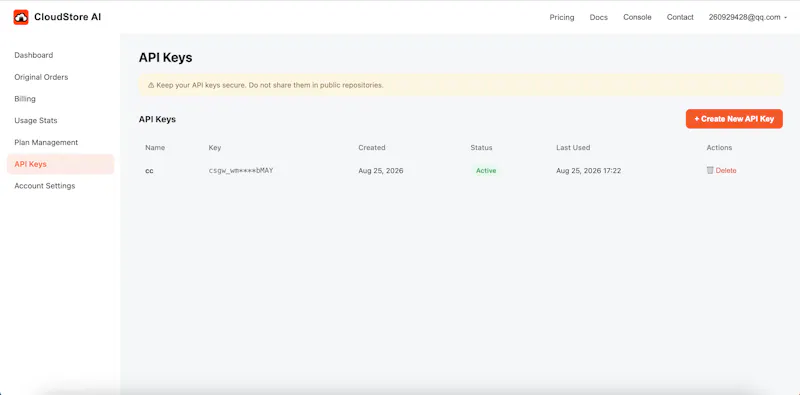Go to the Billing section
800x395 pixels.
coord(61,99)
